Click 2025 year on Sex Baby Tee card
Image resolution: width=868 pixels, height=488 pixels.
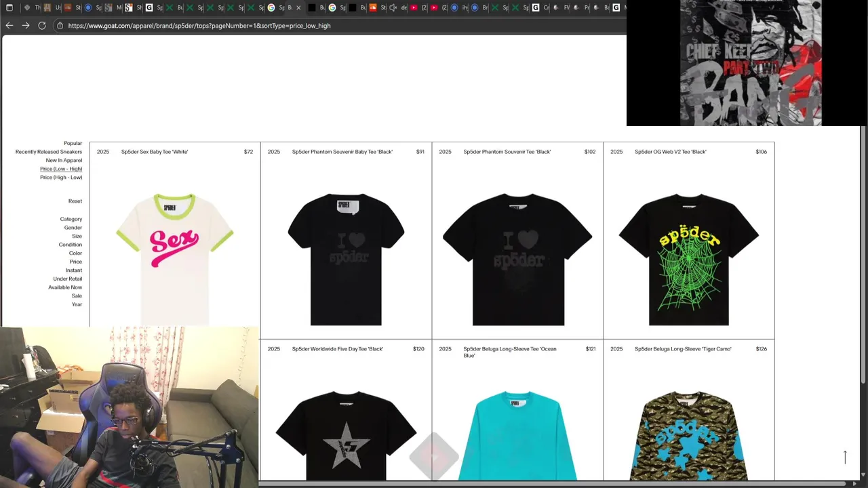coord(103,152)
